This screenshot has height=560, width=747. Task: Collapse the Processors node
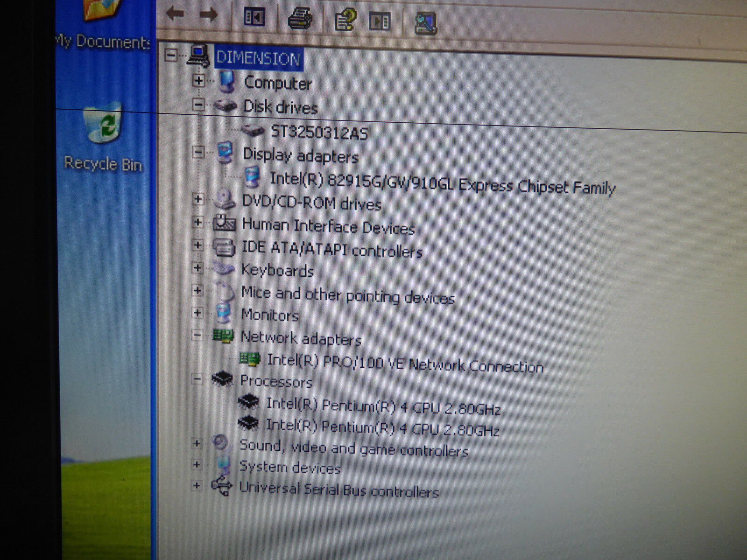pos(197,379)
